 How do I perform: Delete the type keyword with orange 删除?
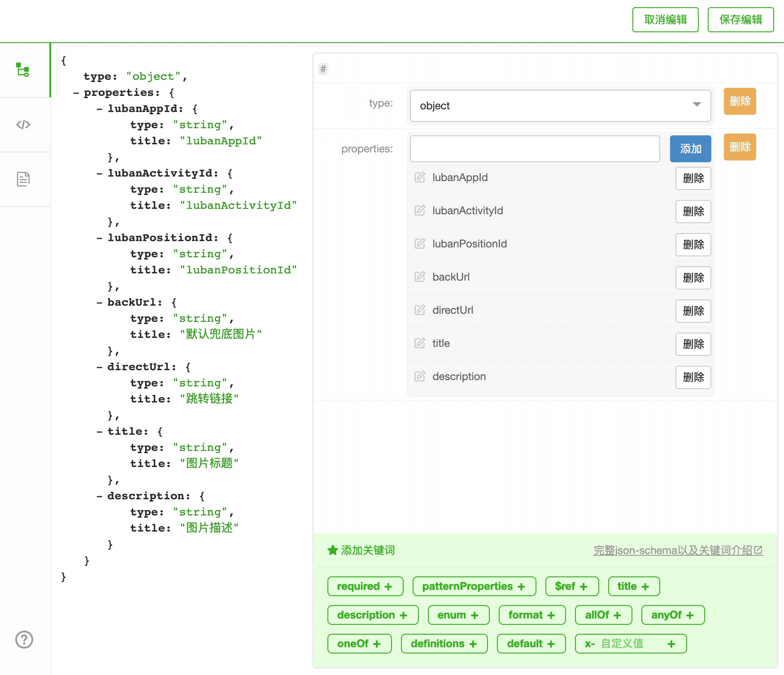tap(740, 101)
